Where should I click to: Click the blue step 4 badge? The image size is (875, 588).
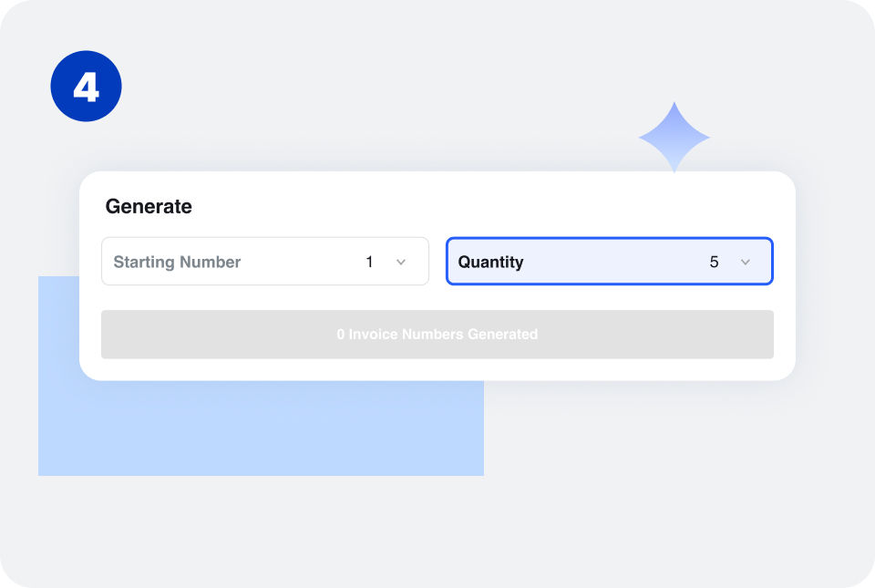86,86
